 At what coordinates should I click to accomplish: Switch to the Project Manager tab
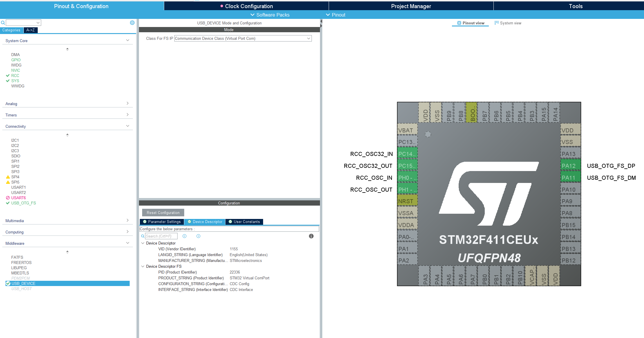(x=411, y=6)
